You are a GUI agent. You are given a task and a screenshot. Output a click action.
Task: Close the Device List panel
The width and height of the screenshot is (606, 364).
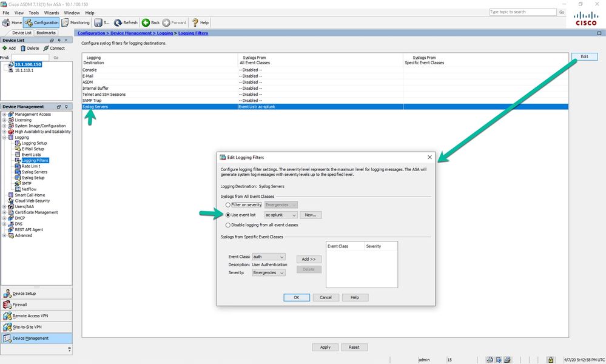tap(66, 40)
